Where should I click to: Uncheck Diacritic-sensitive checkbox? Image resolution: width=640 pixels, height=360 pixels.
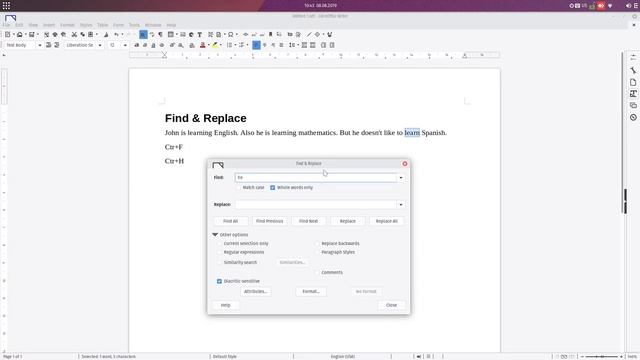click(219, 281)
